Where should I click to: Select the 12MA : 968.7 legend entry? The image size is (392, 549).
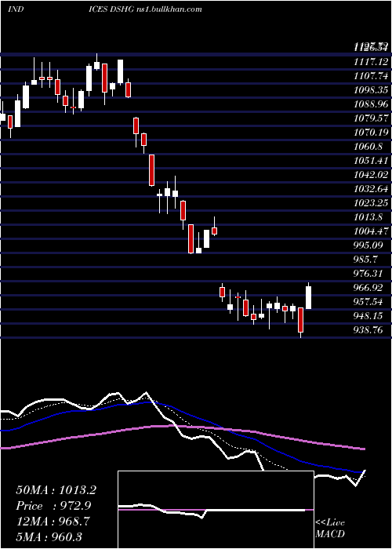[53, 522]
